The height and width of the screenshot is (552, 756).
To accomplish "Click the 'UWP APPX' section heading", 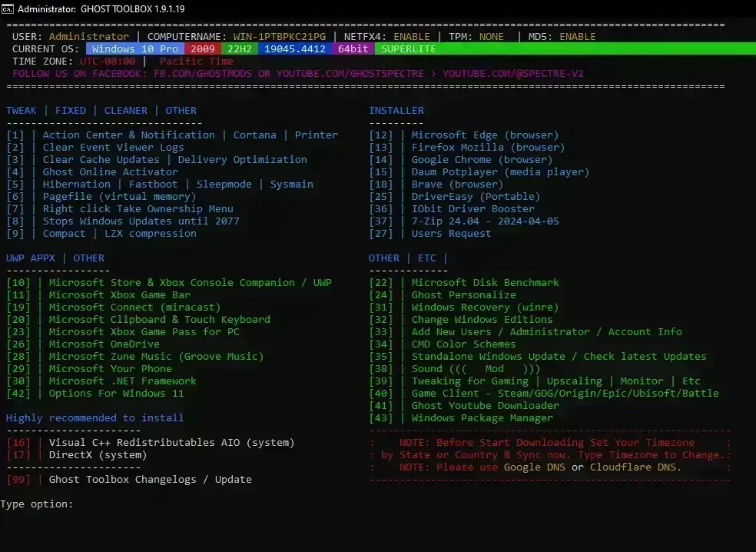I will [x=31, y=258].
